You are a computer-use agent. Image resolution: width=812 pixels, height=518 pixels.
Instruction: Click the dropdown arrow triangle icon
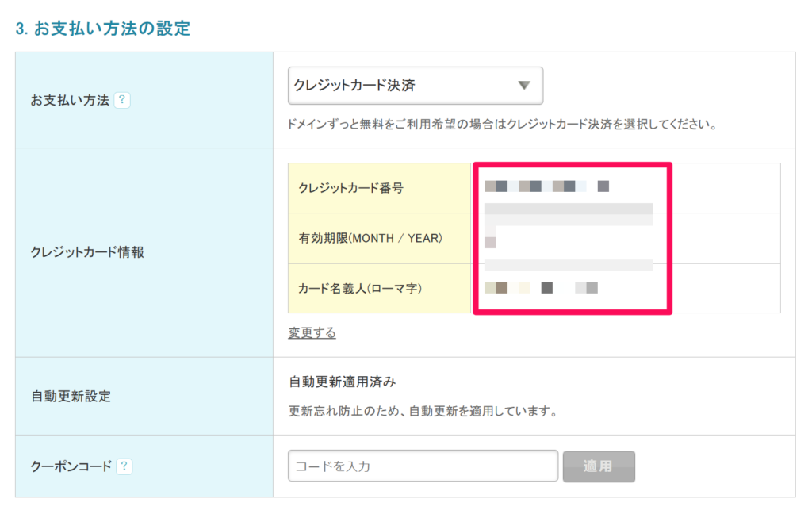523,86
